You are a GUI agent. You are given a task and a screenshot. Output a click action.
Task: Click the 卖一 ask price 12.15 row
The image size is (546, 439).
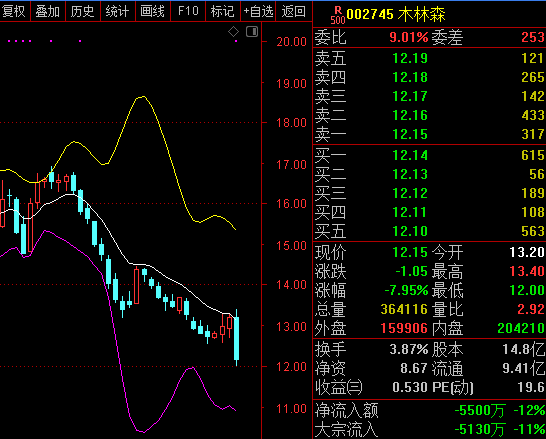coord(429,134)
